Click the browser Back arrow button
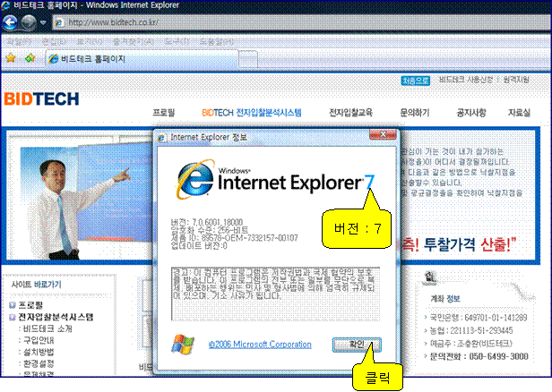This screenshot has width=552, height=392. click(x=10, y=22)
